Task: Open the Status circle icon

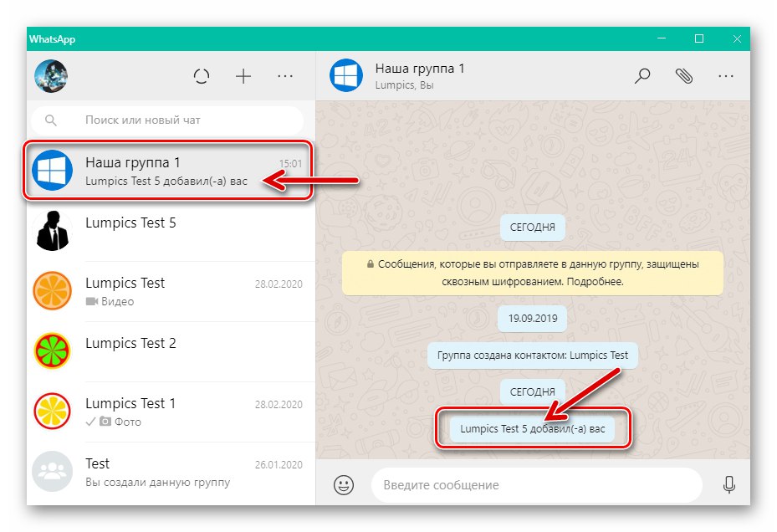Action: [x=202, y=76]
